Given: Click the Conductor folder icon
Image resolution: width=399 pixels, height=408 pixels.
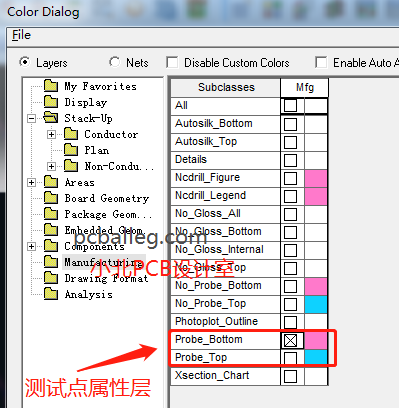Looking at the screenshot, I should click(71, 134).
